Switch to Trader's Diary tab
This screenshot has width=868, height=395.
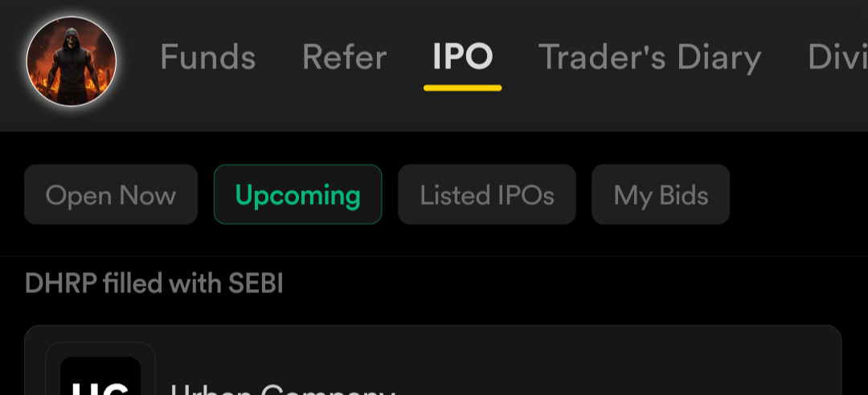click(650, 58)
